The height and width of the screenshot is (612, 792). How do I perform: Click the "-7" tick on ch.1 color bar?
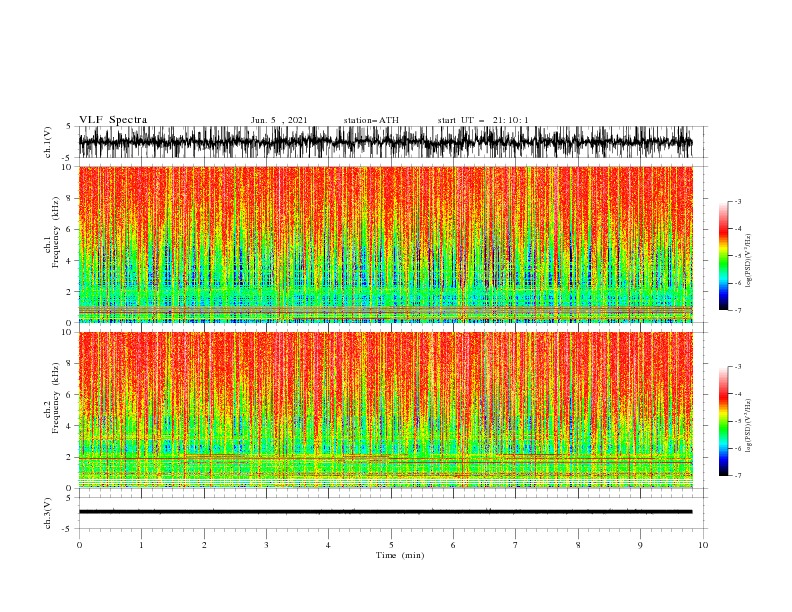click(738, 310)
